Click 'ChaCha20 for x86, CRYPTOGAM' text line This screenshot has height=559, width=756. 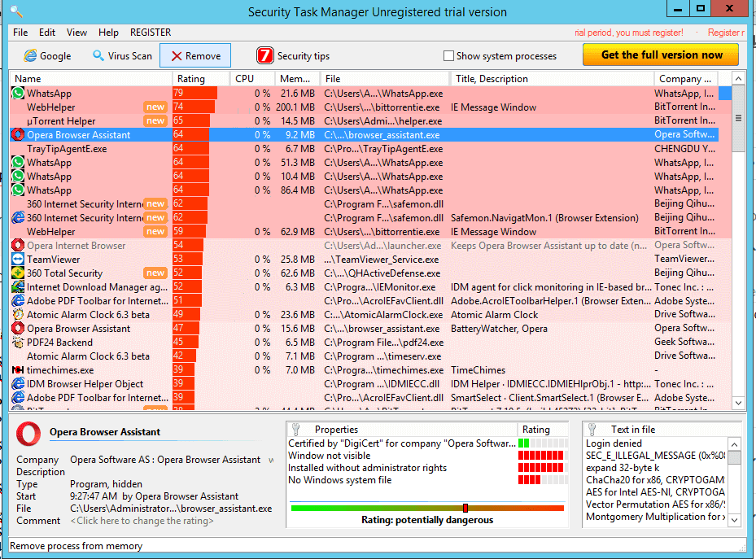655,480
